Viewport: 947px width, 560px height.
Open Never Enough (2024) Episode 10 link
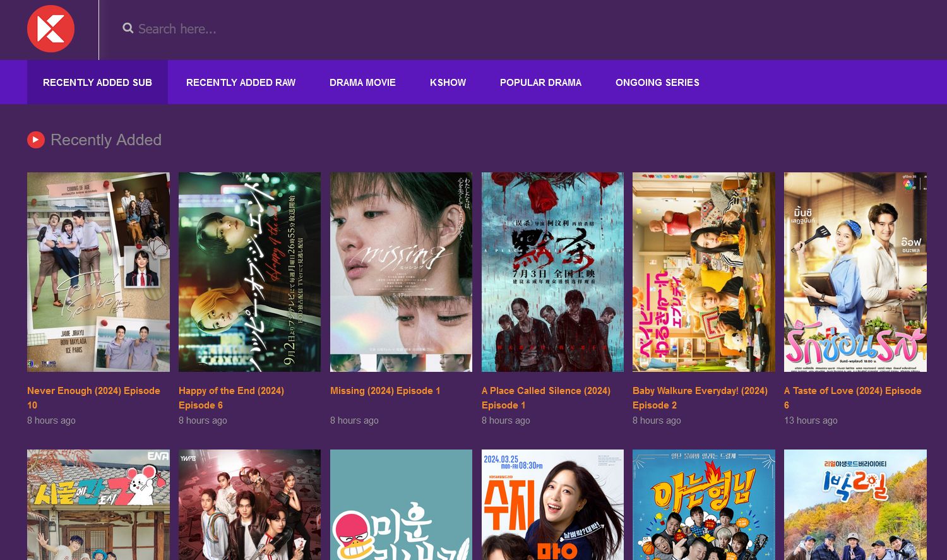[93, 398]
